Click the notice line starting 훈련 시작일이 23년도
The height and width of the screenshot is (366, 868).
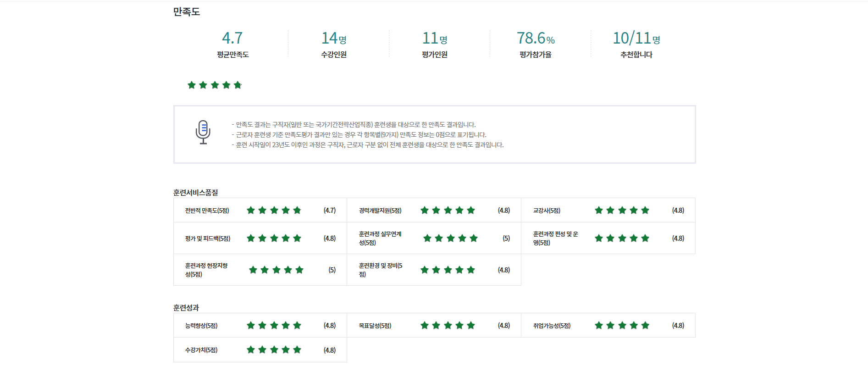[368, 145]
